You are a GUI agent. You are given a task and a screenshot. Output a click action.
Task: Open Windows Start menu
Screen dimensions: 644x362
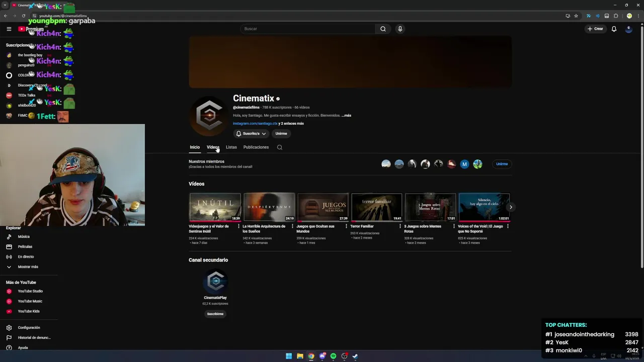pos(289,356)
